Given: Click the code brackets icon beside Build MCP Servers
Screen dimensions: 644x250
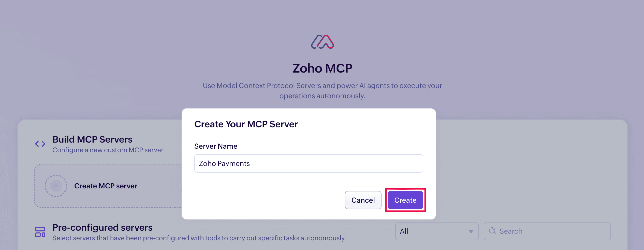Looking at the screenshot, I should (40, 144).
